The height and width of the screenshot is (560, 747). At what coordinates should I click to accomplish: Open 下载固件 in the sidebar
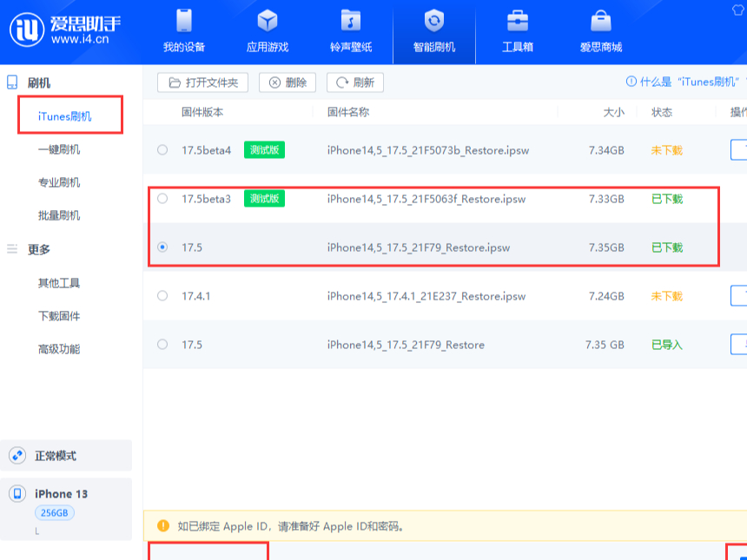pos(59,316)
